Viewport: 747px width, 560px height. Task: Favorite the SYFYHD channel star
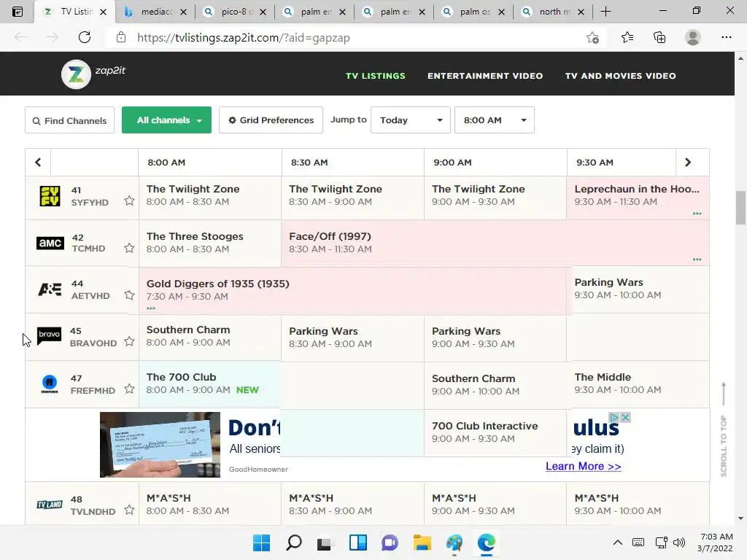click(x=129, y=201)
